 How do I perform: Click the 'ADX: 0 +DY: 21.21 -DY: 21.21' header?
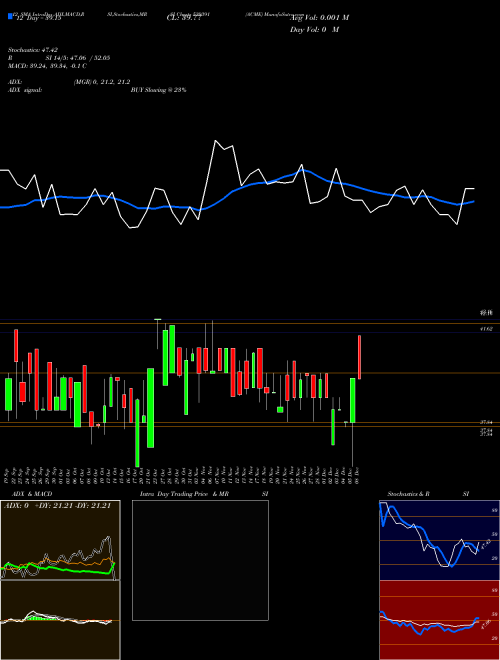click(58, 506)
